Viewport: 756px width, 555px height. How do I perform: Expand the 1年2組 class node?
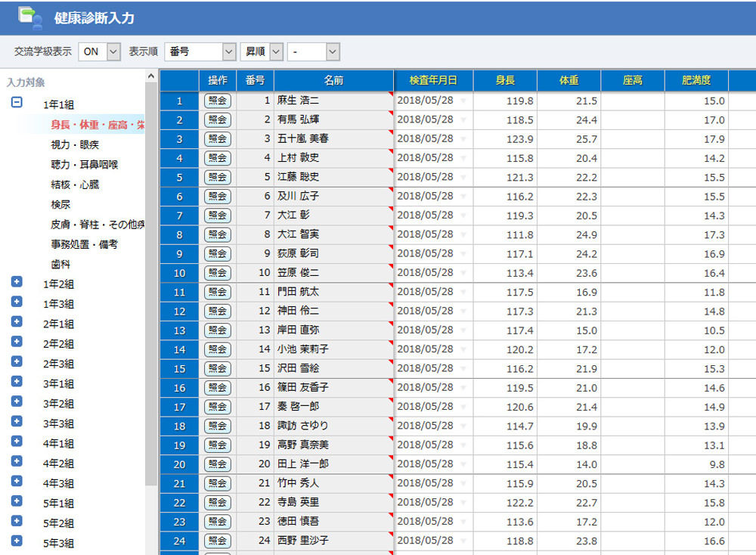17,283
